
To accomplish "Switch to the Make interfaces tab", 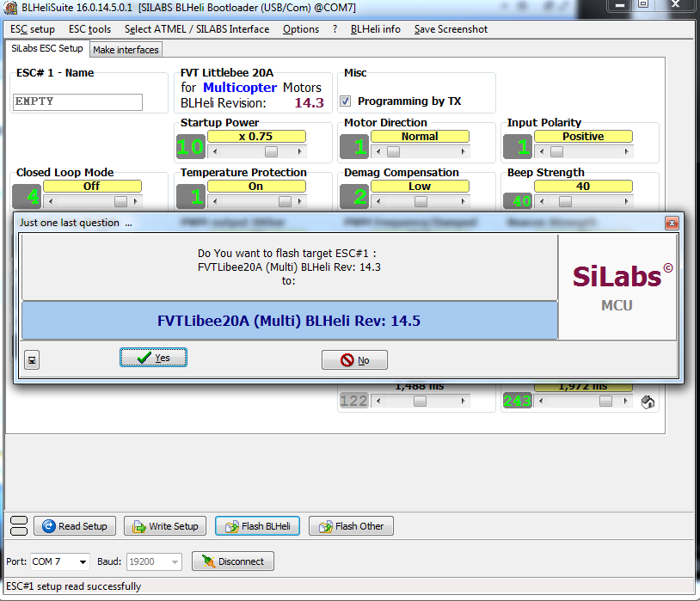I will click(126, 50).
